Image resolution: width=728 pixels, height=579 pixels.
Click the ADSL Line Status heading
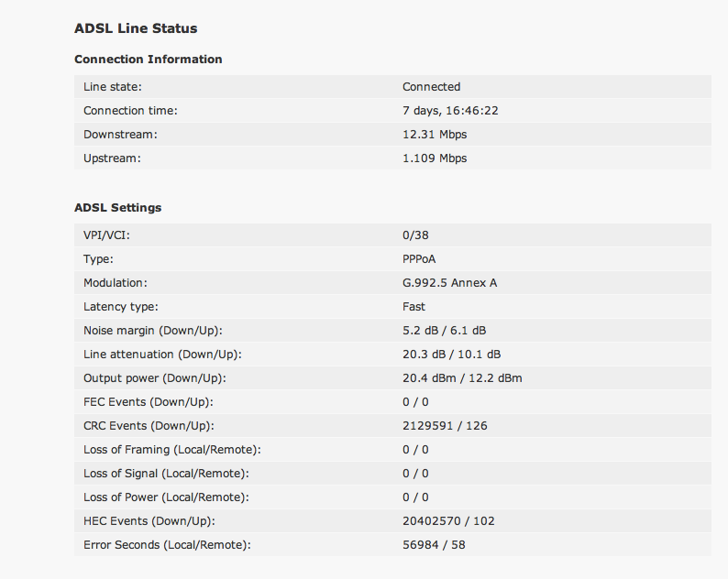coord(136,28)
